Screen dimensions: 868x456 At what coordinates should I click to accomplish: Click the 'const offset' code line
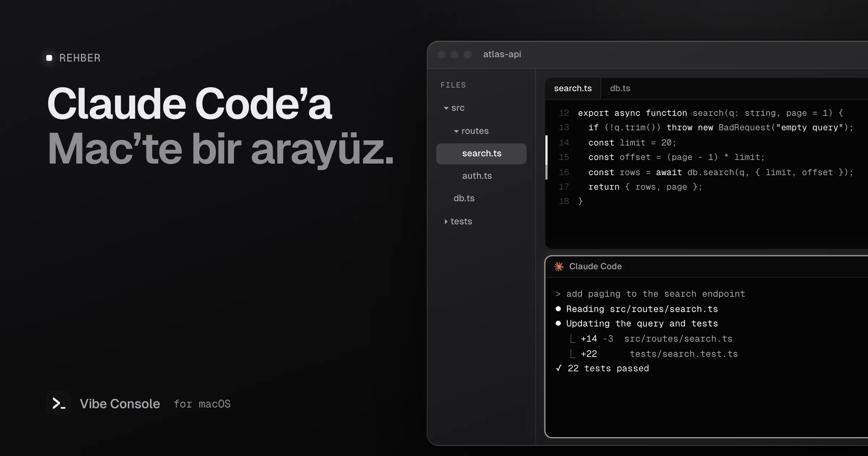pyautogui.click(x=676, y=157)
